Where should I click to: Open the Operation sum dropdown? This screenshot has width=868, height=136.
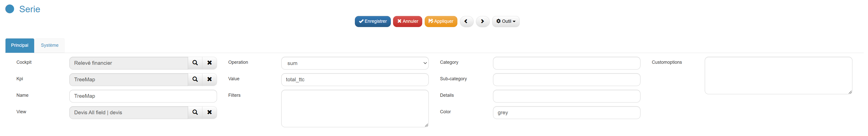point(354,63)
